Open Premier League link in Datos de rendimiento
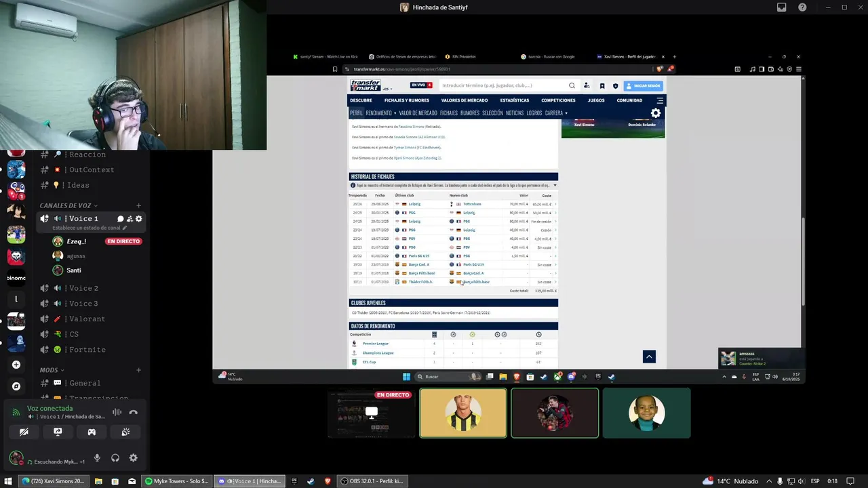Image resolution: width=868 pixels, height=488 pixels. pyautogui.click(x=375, y=344)
